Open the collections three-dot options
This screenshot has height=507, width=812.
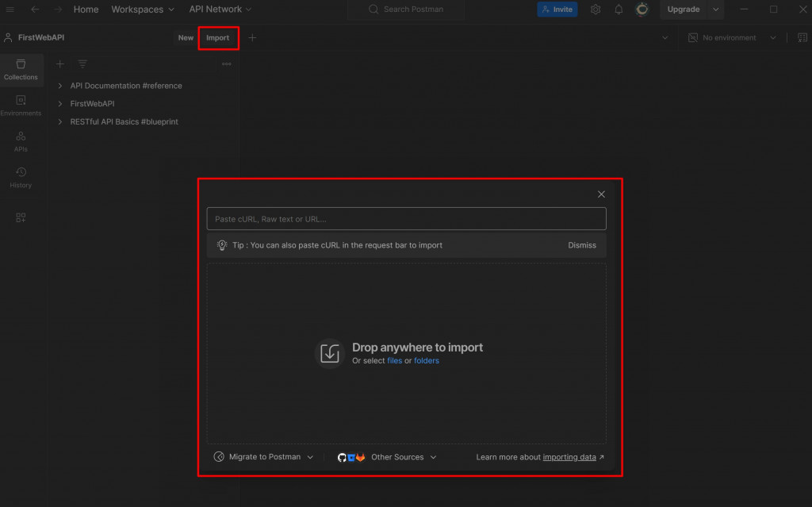tap(226, 63)
